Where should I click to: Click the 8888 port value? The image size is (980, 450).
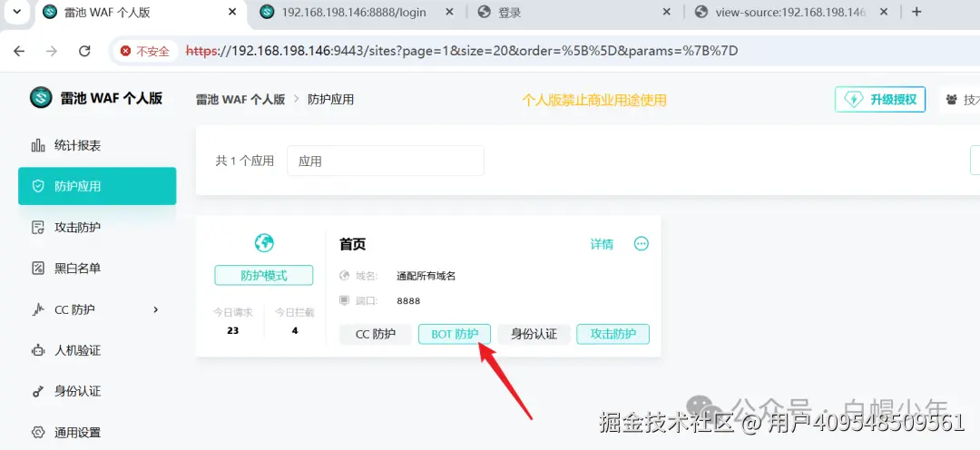click(x=408, y=300)
